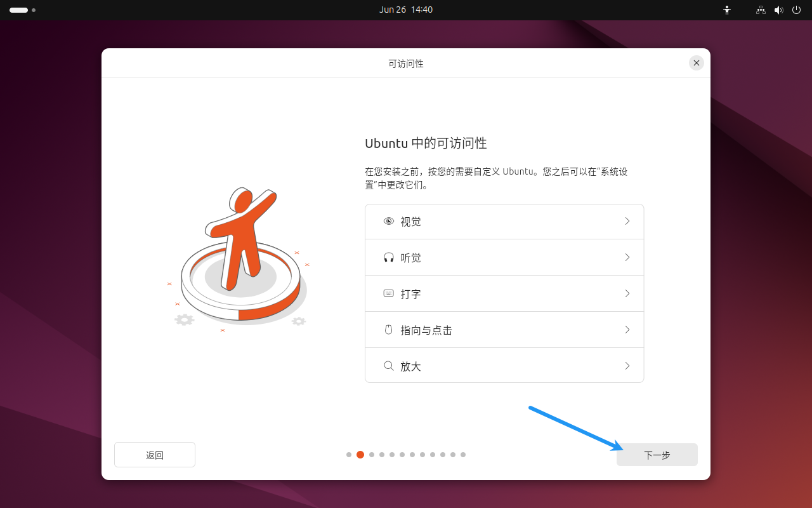Click the highlighted orange page dot

click(360, 455)
